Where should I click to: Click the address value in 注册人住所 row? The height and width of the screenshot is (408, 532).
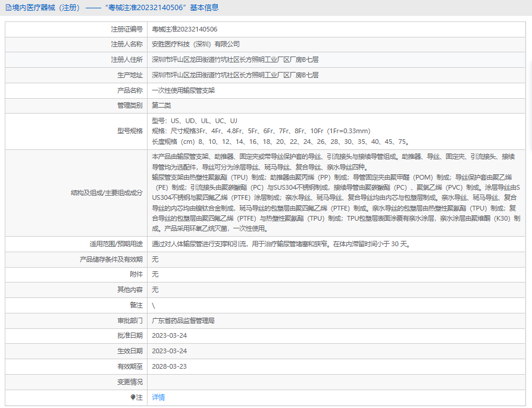coord(235,59)
